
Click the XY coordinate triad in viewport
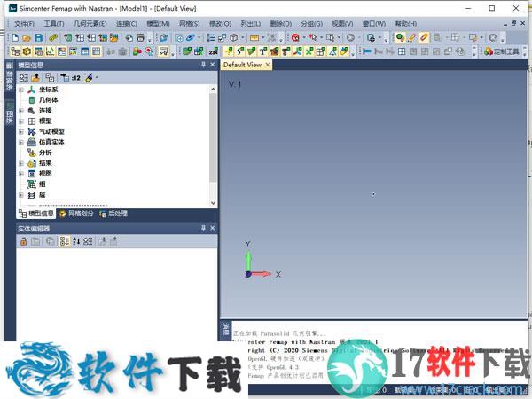pyautogui.click(x=262, y=261)
